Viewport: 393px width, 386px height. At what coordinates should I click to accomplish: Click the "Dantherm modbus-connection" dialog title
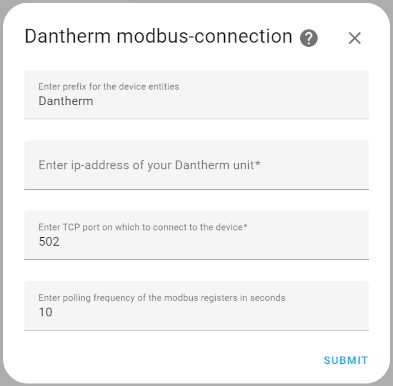158,36
